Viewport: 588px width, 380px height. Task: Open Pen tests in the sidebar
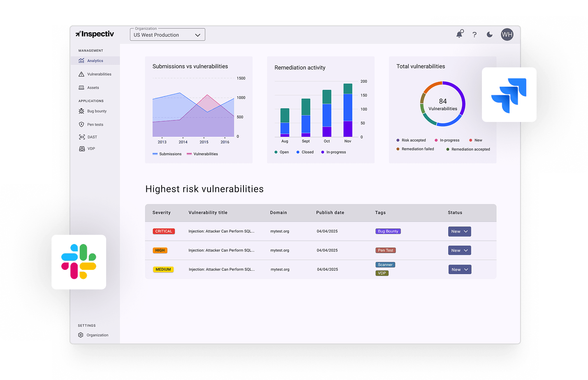point(95,124)
